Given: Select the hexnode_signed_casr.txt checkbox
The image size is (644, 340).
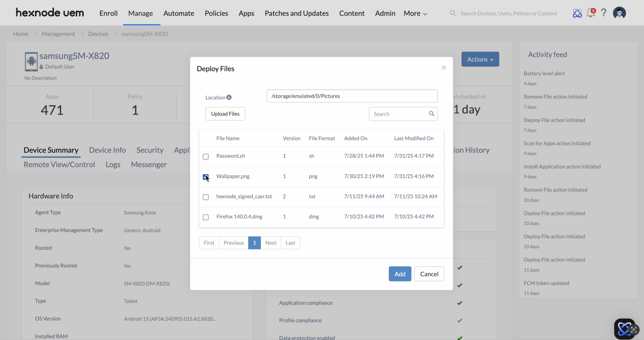Looking at the screenshot, I should (x=206, y=197).
